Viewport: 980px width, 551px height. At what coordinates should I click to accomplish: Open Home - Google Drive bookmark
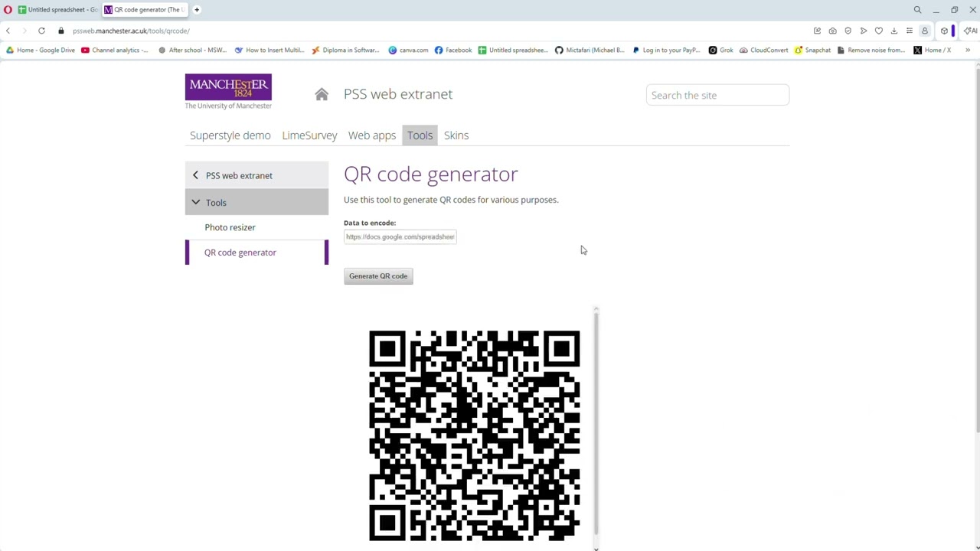[39, 51]
